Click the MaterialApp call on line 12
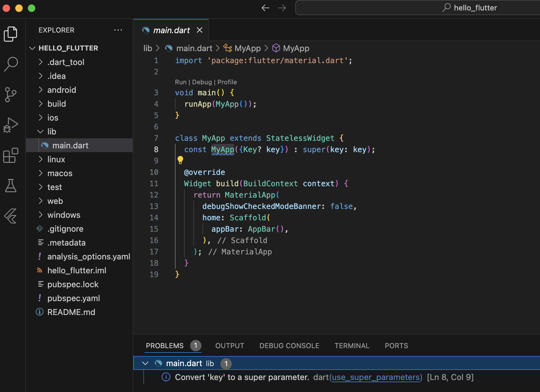 point(250,195)
